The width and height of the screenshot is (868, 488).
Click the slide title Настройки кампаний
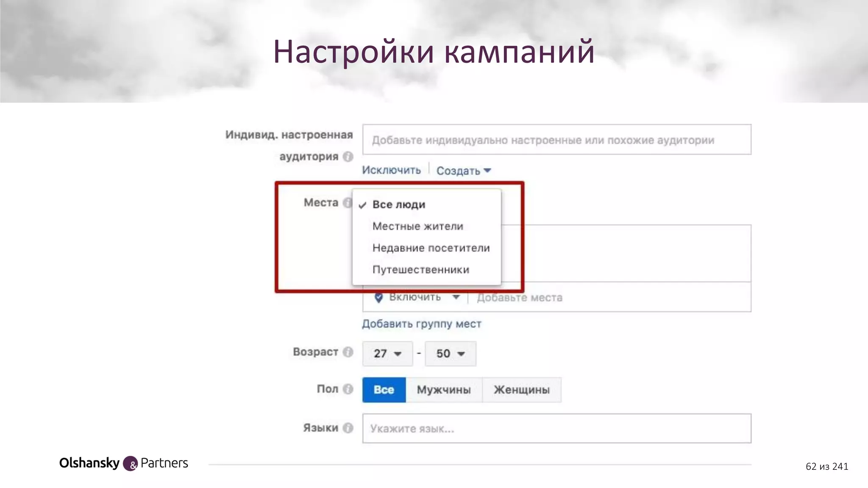point(434,52)
